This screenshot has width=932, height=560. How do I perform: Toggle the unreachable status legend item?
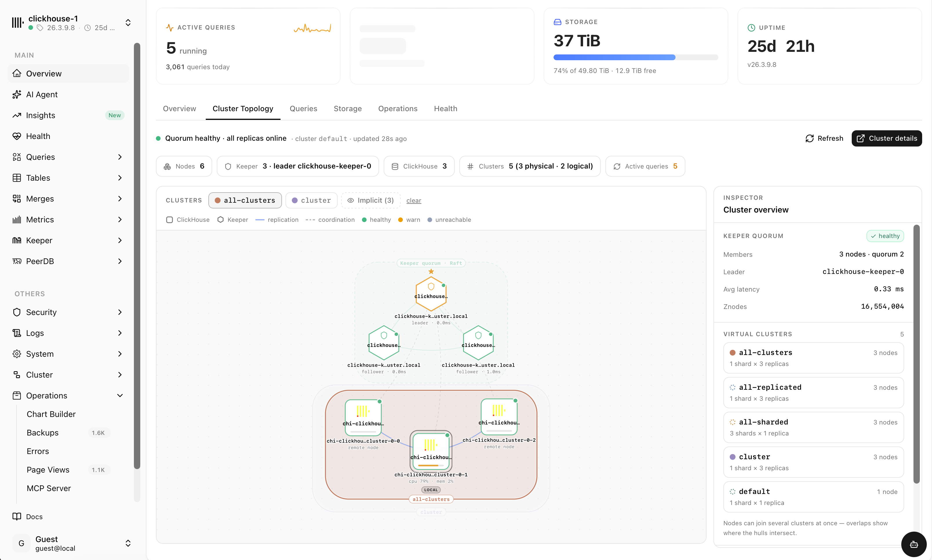click(x=449, y=219)
